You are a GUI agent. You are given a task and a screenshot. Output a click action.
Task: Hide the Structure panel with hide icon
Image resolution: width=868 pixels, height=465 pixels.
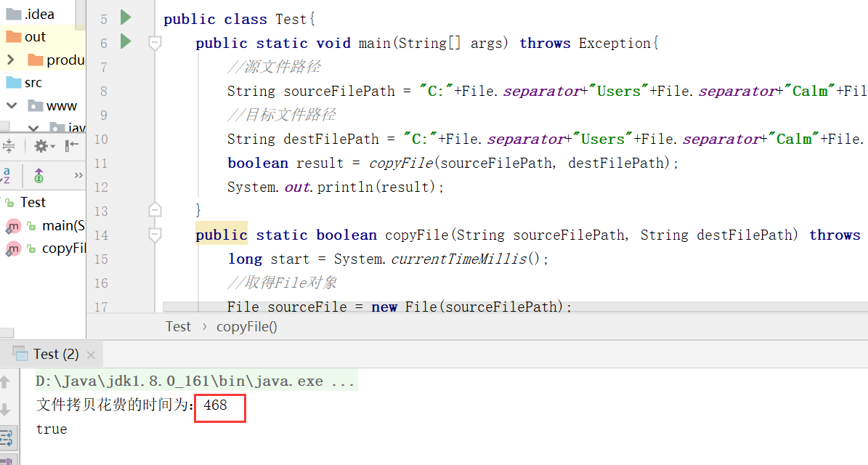pos(72,145)
